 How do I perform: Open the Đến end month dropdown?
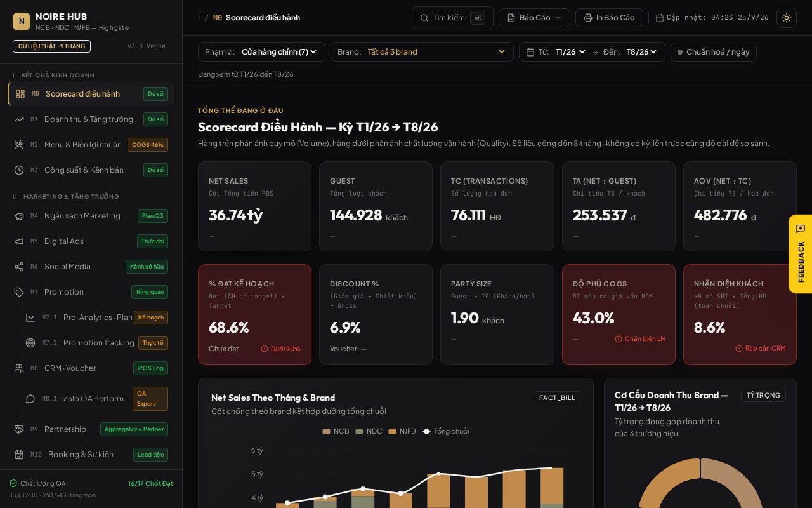pos(642,52)
